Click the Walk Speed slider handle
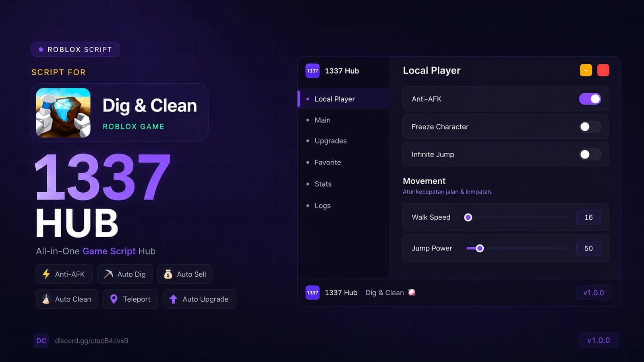 468,217
